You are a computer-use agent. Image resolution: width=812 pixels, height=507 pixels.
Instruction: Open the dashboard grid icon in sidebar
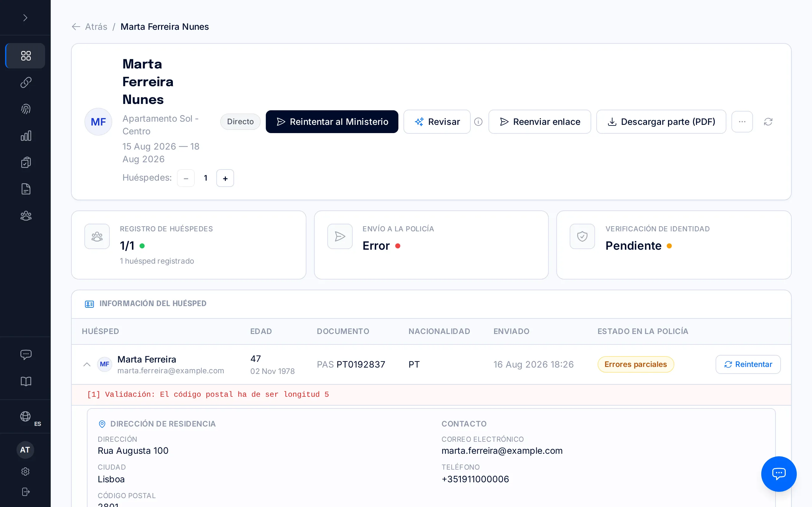(x=25, y=56)
